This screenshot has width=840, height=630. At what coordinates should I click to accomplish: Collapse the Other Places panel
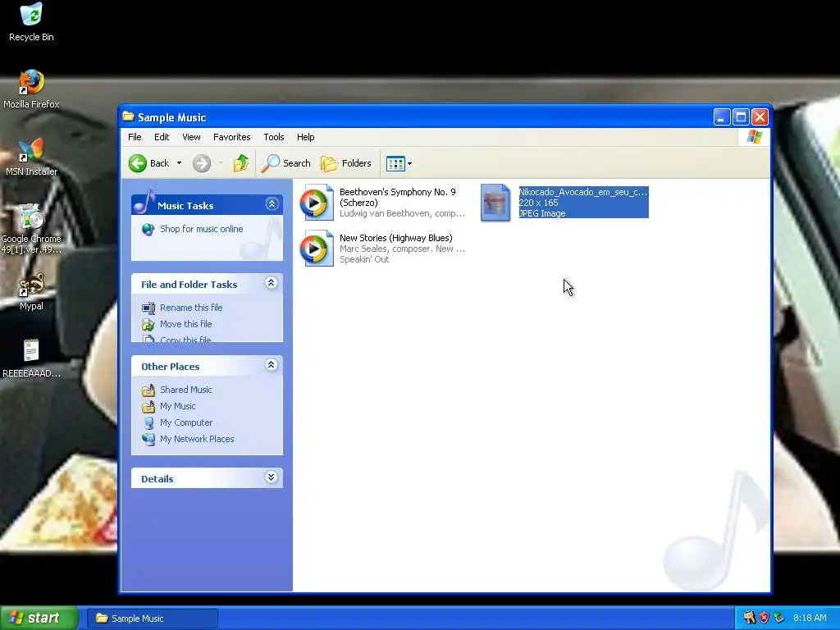coord(271,365)
